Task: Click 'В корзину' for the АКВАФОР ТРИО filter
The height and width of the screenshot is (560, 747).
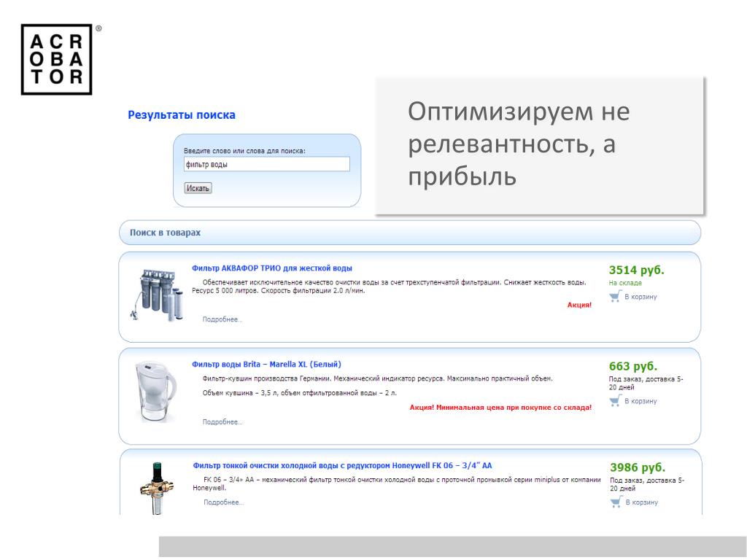Action: point(640,297)
